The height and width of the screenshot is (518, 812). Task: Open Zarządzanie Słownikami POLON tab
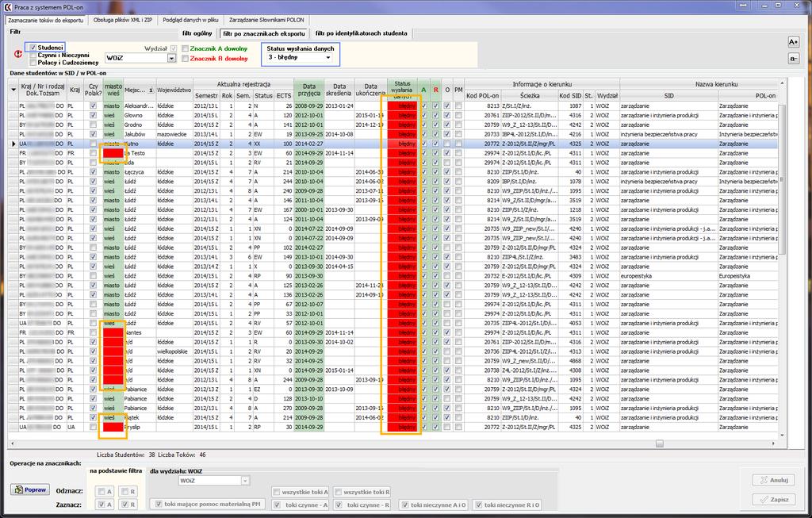pos(266,20)
